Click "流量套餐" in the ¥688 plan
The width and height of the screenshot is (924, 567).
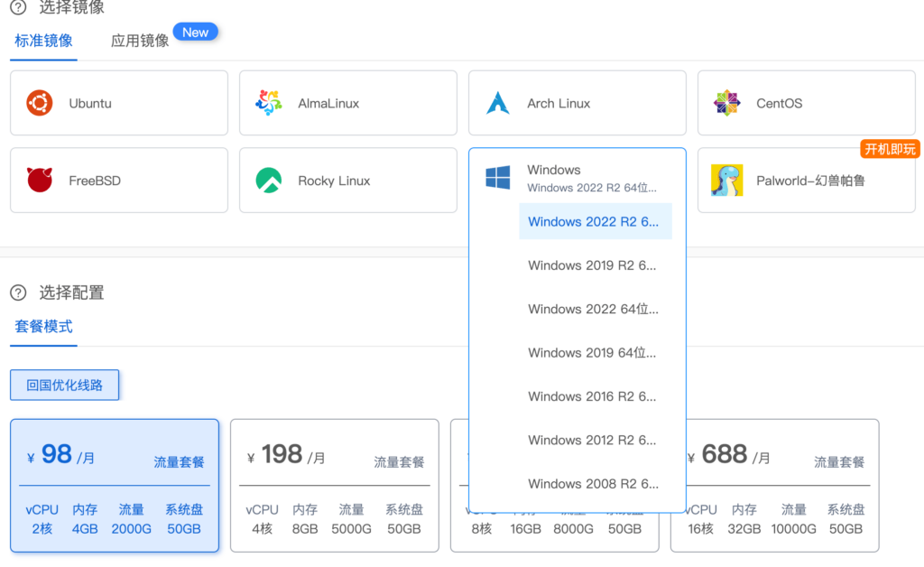839,462
